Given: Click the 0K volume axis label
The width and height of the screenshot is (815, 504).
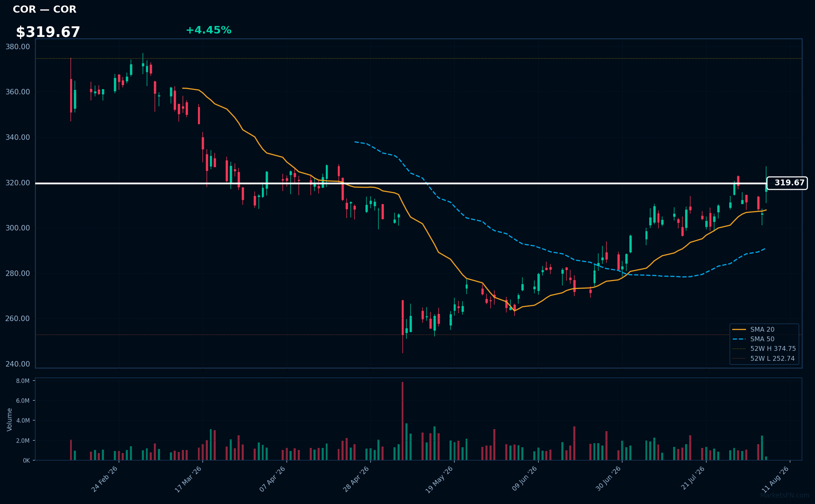Looking at the screenshot, I should tap(26, 460).
